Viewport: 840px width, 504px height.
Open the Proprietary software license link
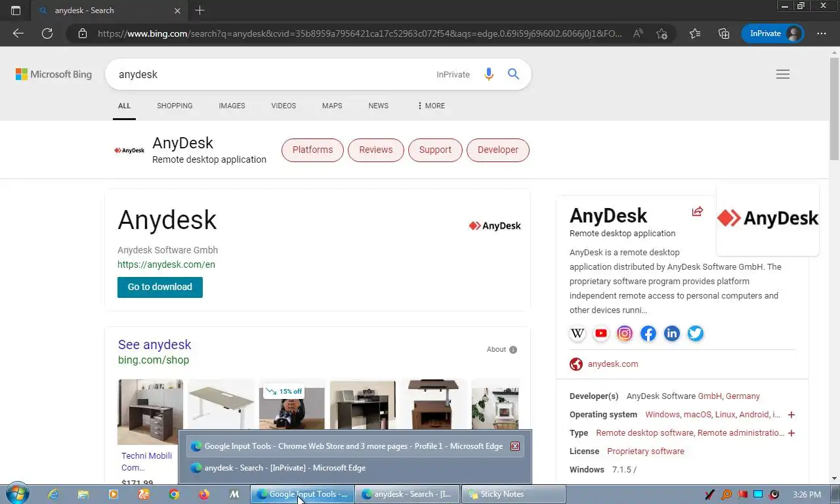pos(646,451)
